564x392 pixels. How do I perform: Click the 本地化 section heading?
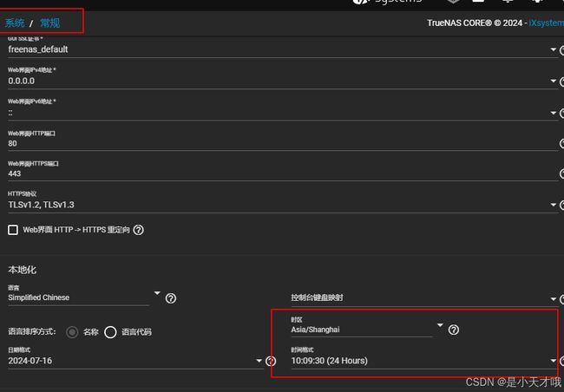coord(23,270)
